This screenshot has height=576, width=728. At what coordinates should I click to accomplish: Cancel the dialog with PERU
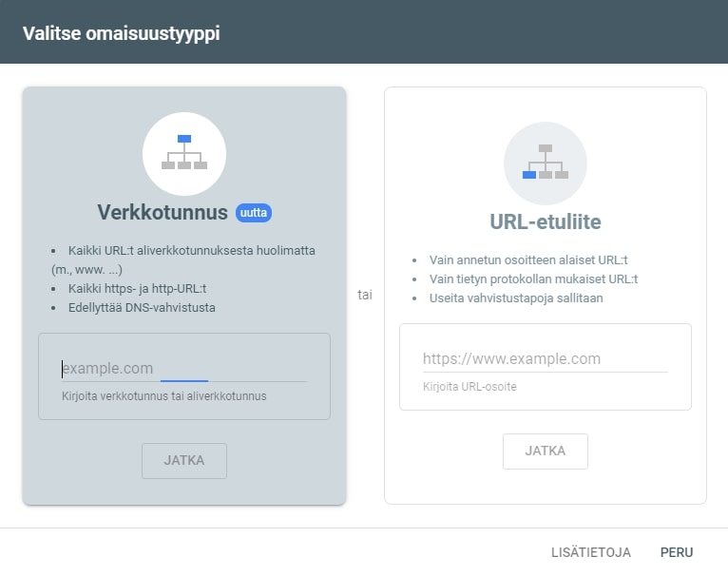[677, 552]
